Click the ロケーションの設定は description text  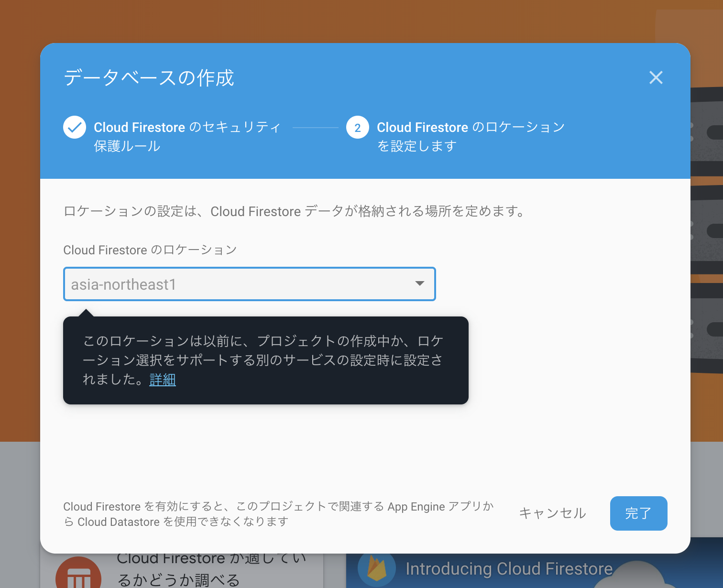coord(295,211)
